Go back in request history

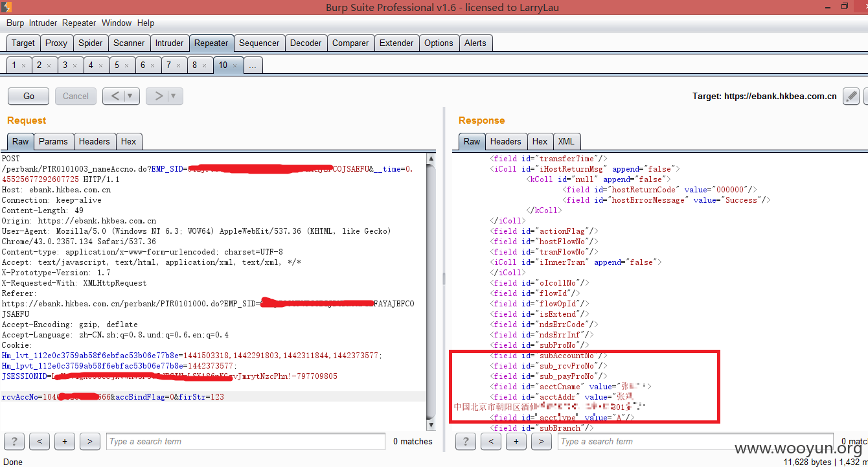[x=114, y=96]
